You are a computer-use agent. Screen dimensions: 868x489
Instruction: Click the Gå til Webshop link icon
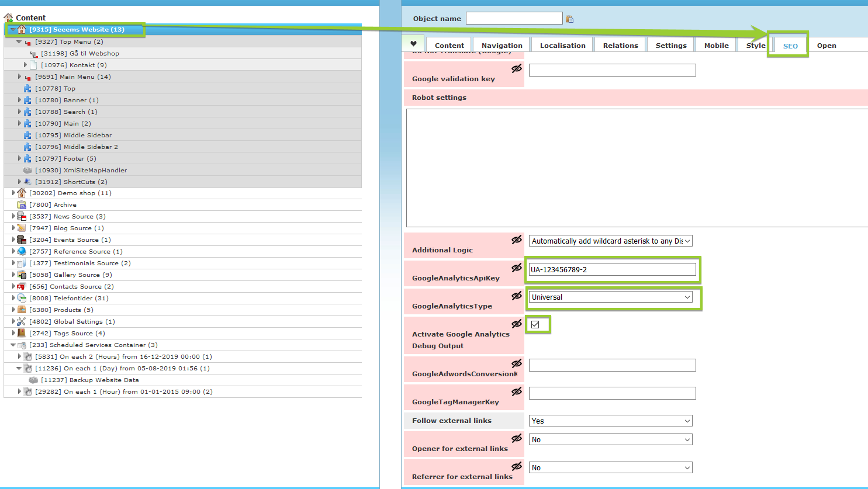(x=33, y=54)
